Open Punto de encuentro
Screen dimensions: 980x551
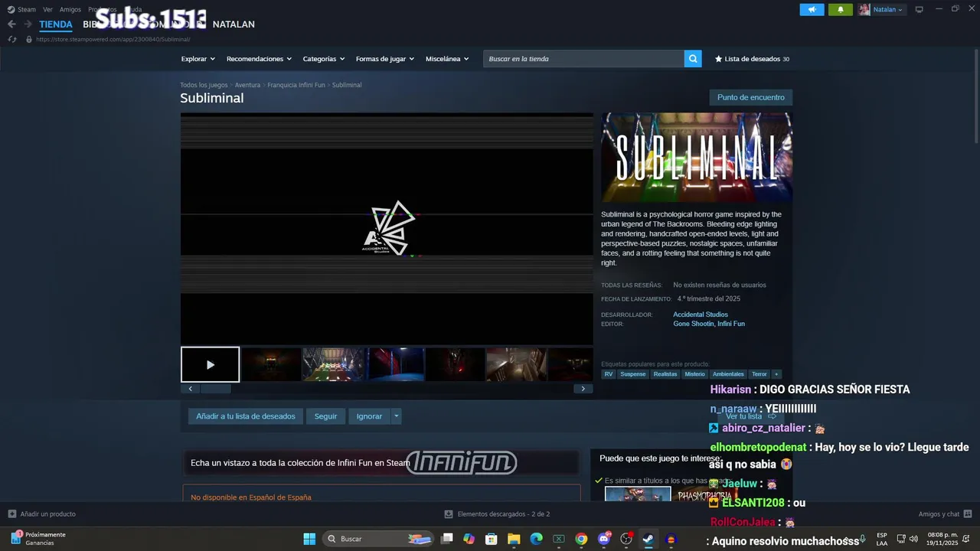pos(751,97)
